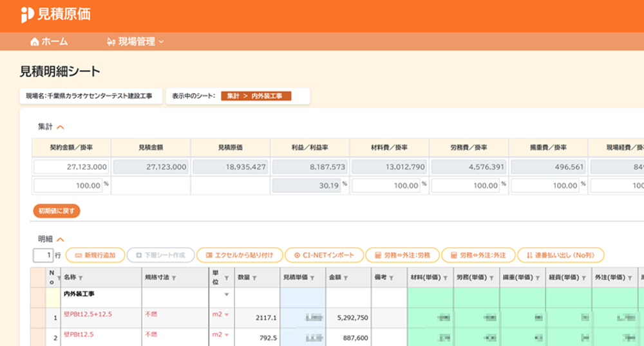644x346 pixels.
Task: Open the filter icon on 規格寸法 column
Action: pos(174,278)
